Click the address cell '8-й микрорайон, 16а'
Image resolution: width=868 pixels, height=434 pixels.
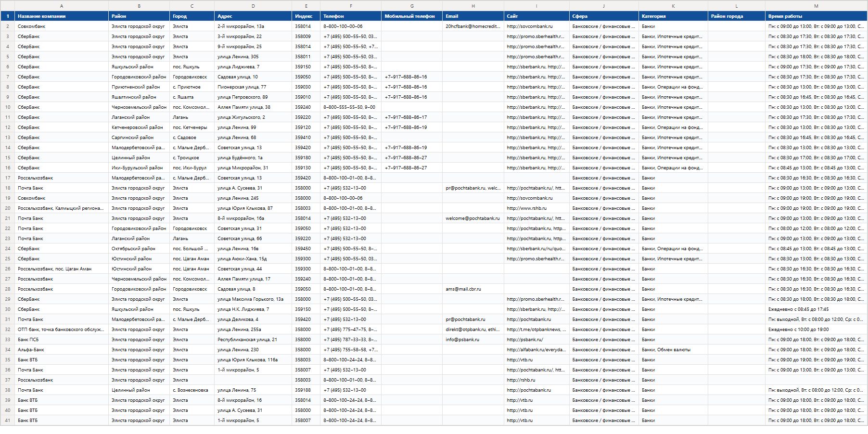253,218
